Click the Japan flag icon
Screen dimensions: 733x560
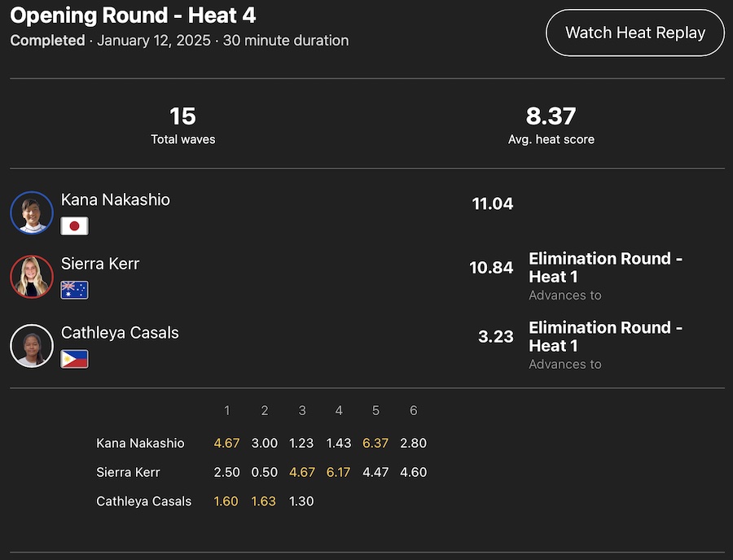(x=75, y=225)
